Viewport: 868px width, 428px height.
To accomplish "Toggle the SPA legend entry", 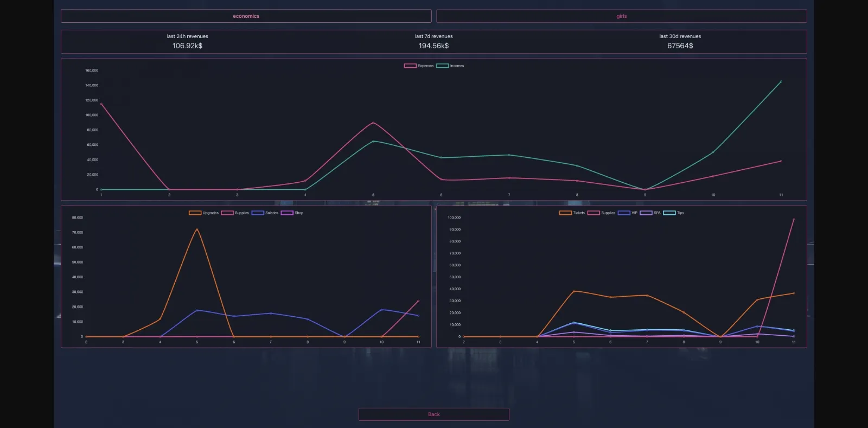I will (650, 213).
